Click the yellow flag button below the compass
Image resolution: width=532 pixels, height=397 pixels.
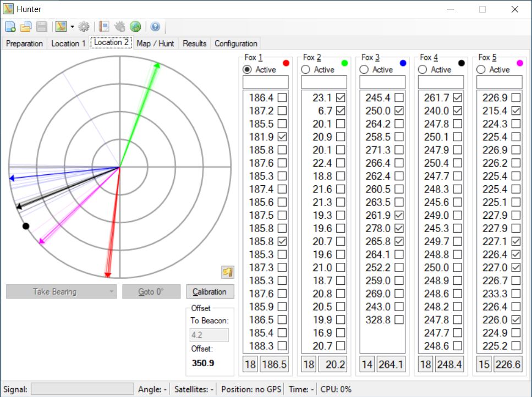[228, 272]
